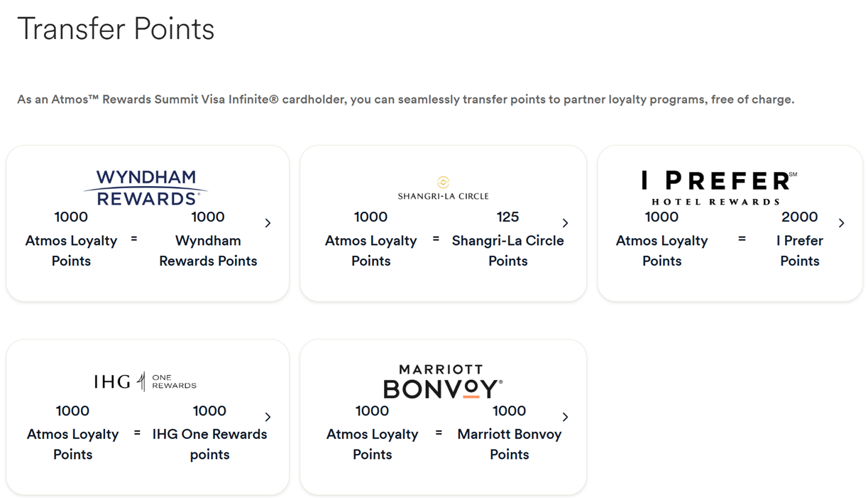Select the Atmos Rewards cardholder description text
Image resolution: width=868 pixels, height=498 pixels.
406,99
